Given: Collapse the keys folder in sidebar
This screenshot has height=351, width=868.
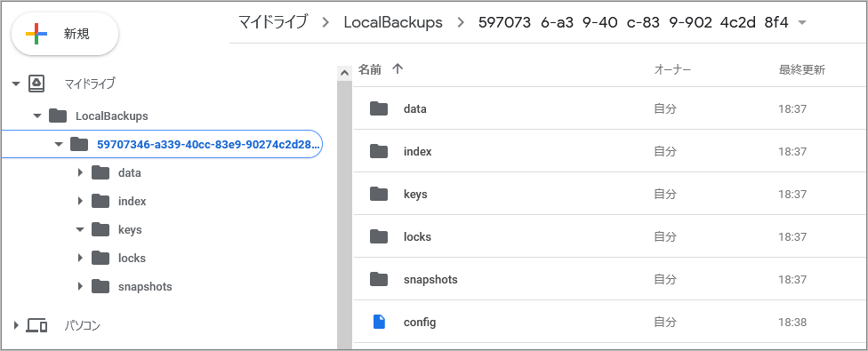Looking at the screenshot, I should (80, 229).
